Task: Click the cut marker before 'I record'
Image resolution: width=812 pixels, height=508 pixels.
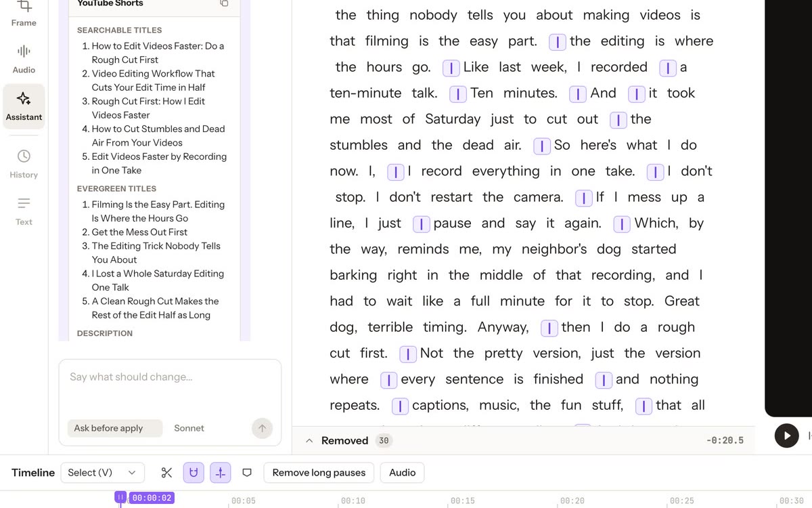Action: click(396, 172)
